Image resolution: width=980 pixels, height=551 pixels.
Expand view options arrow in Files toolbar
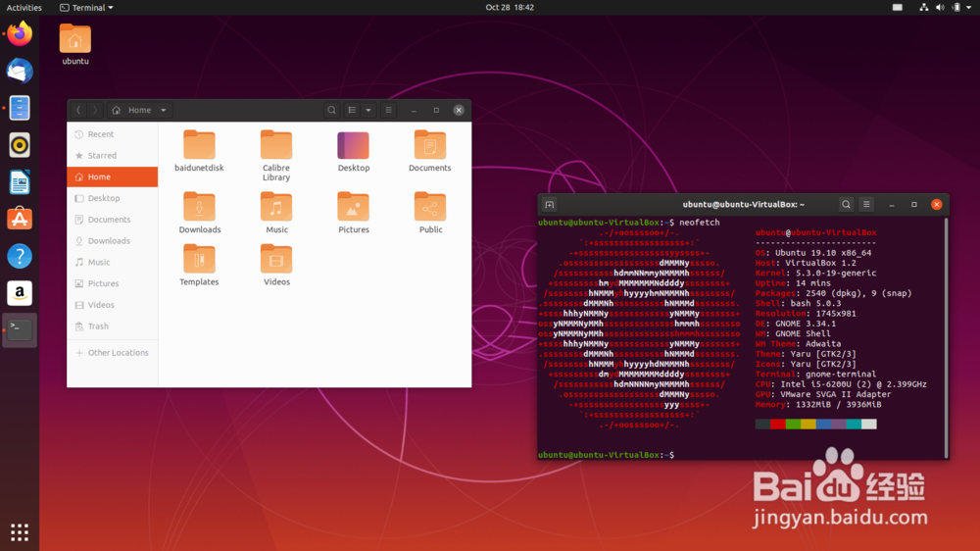tap(368, 110)
